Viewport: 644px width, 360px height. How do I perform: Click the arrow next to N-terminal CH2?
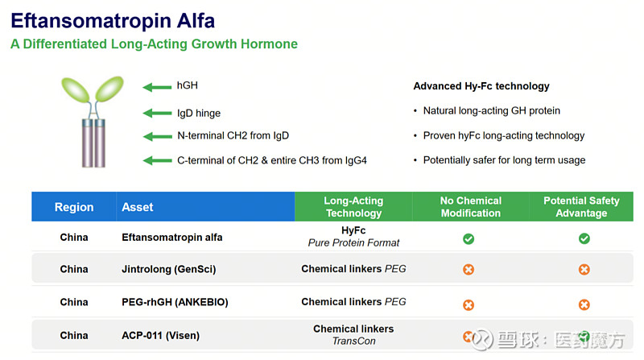(156, 136)
